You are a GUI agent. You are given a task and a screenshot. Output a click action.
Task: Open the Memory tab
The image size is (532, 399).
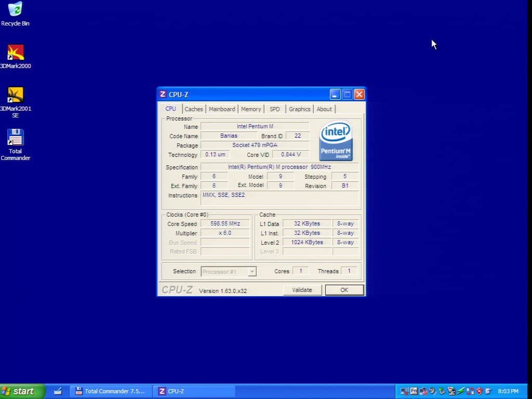coord(251,109)
